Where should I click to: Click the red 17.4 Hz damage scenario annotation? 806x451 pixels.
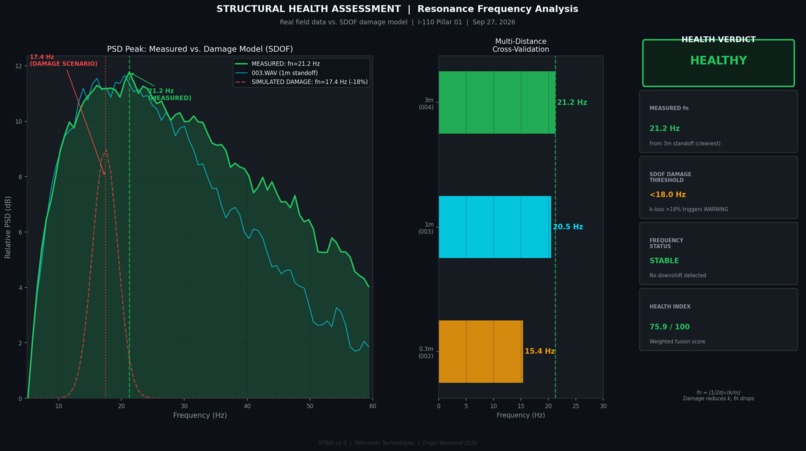(63, 60)
